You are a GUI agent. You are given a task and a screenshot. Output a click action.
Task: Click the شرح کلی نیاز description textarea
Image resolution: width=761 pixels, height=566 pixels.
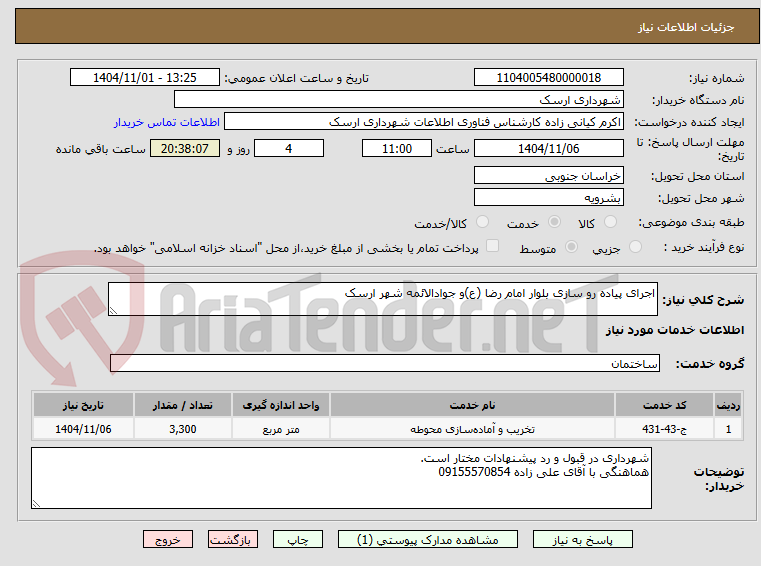[x=382, y=299]
